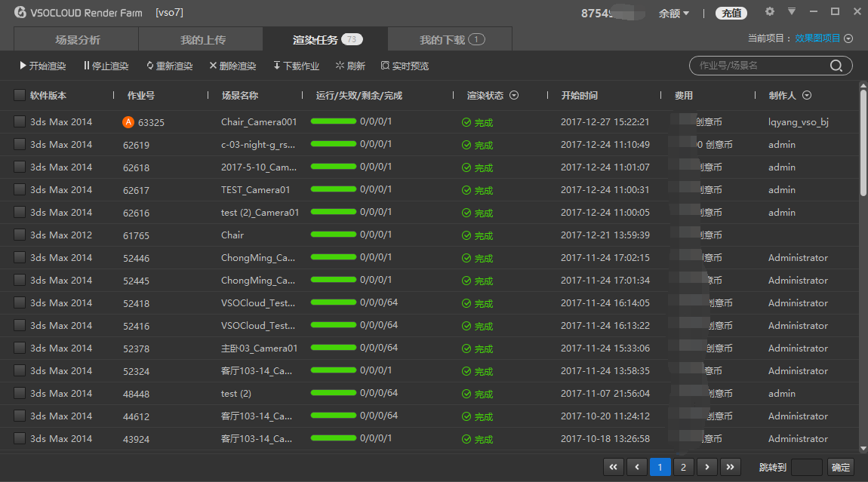Switch to the Scene Analysis (场景分析) tab
The image size is (868, 482).
click(77, 39)
